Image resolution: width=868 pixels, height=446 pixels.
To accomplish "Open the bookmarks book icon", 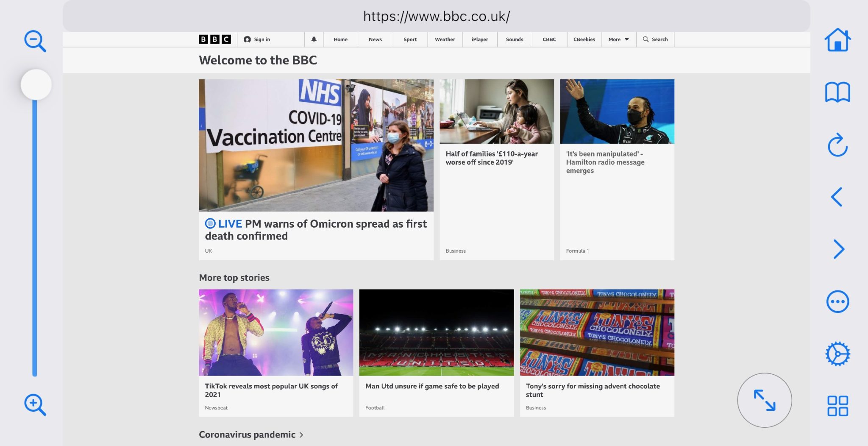I will (x=837, y=92).
